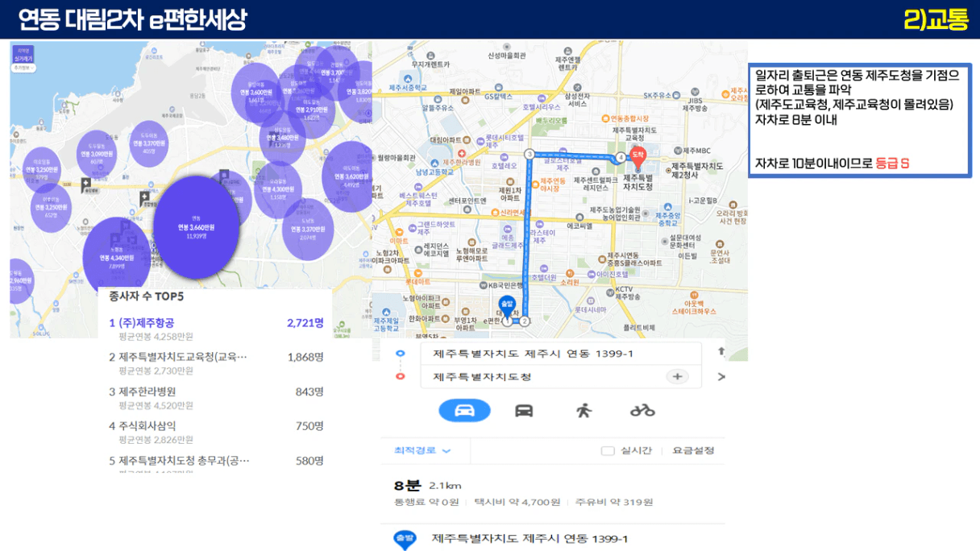The image size is (980, 551).
Task: Select the large 연동 연봉 3,660만원 bubble
Action: click(197, 228)
